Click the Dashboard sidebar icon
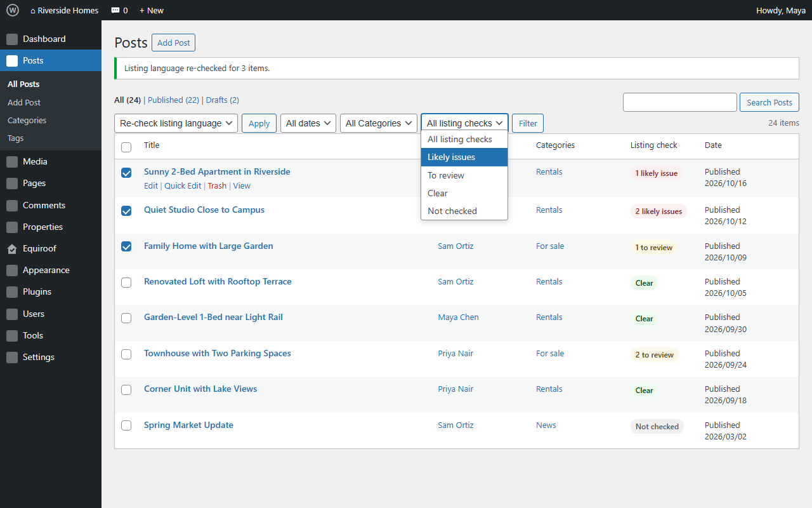 pos(12,39)
